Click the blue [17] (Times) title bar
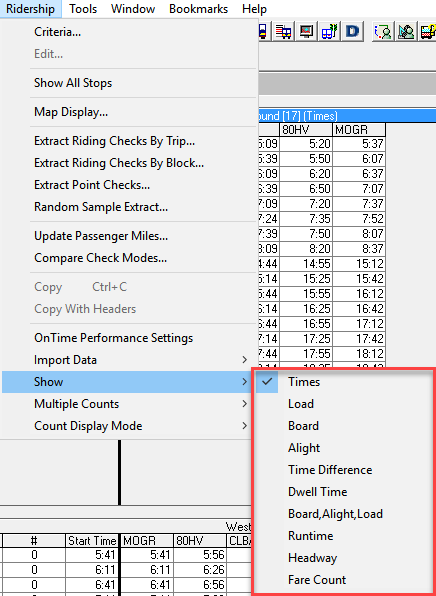This screenshot has height=596, width=436. pyautogui.click(x=347, y=116)
